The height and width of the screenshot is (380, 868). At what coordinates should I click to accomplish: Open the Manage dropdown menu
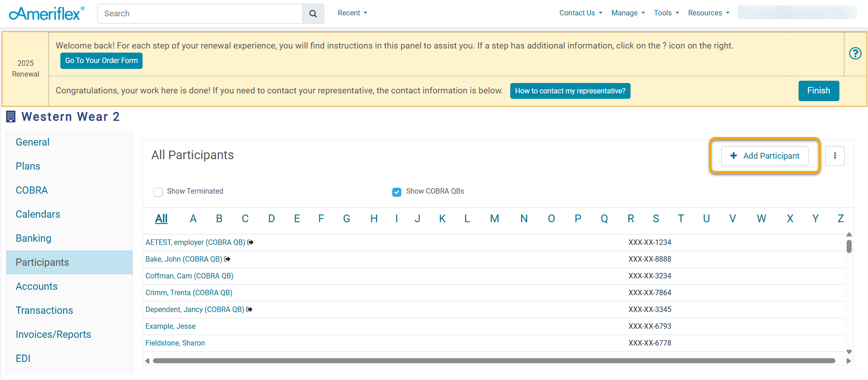tap(628, 13)
